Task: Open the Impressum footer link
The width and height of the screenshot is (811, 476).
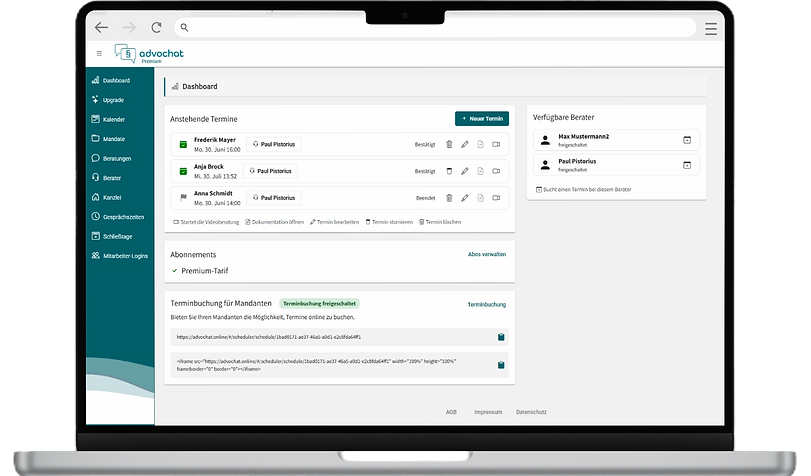Action: point(488,412)
